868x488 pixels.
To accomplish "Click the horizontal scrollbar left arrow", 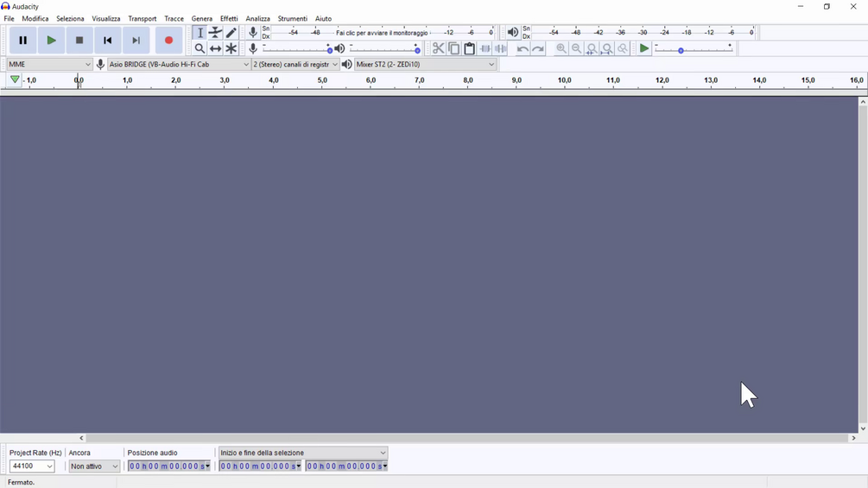I will 81,438.
